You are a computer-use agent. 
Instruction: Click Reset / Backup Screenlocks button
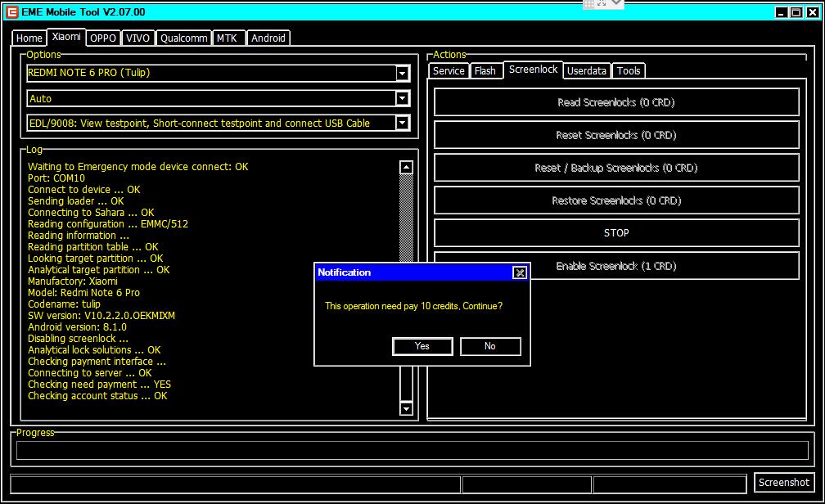(616, 167)
